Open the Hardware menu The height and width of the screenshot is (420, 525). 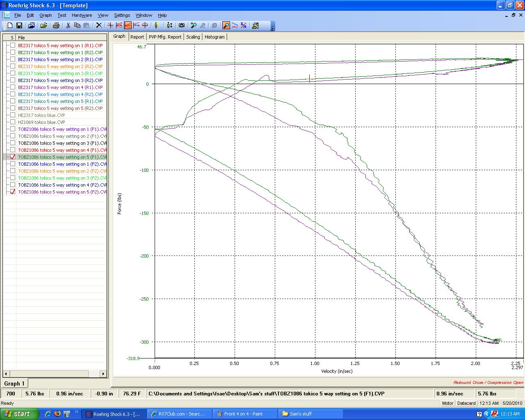(82, 15)
